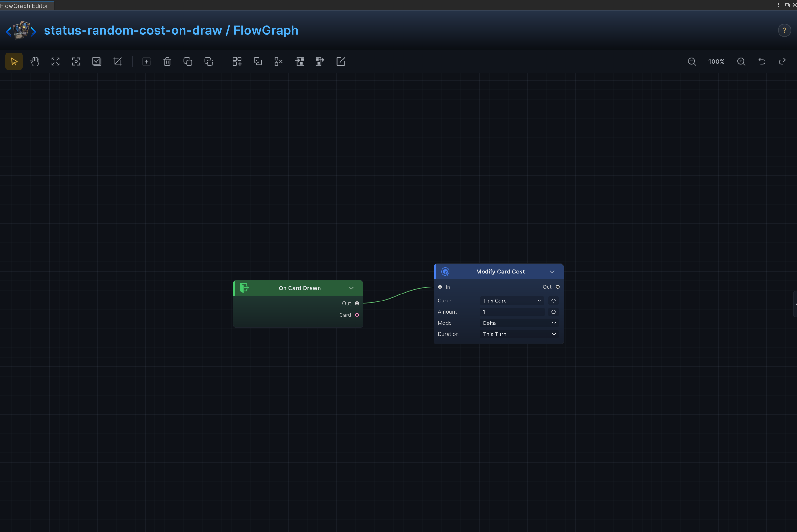Open help with the question mark button
This screenshot has height=532, width=797.
[x=785, y=31]
